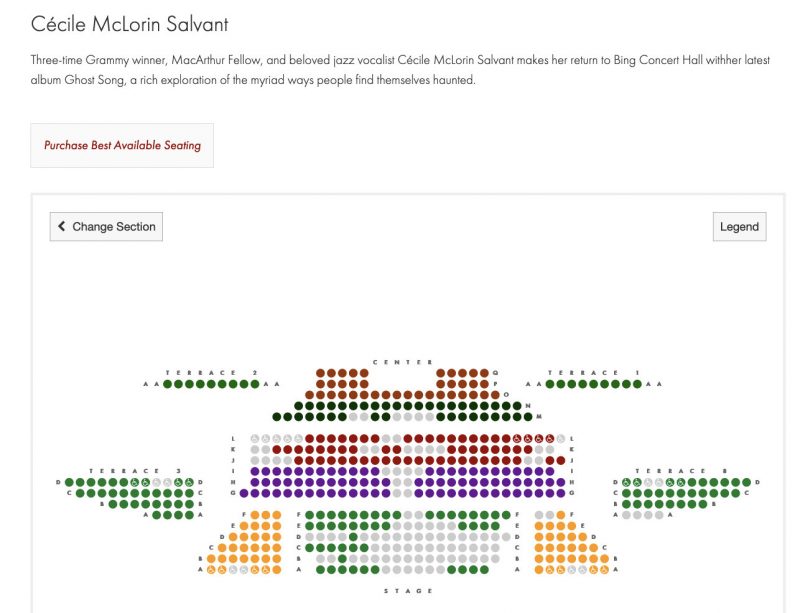Select the rightmost dark red seat in row J

point(561,460)
